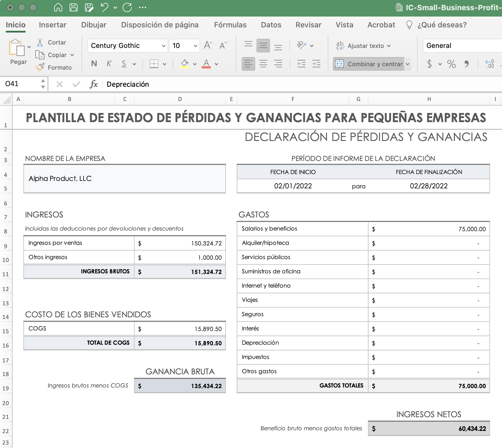Click the percent style icon
Screen dimensions: 502x448
click(x=451, y=64)
